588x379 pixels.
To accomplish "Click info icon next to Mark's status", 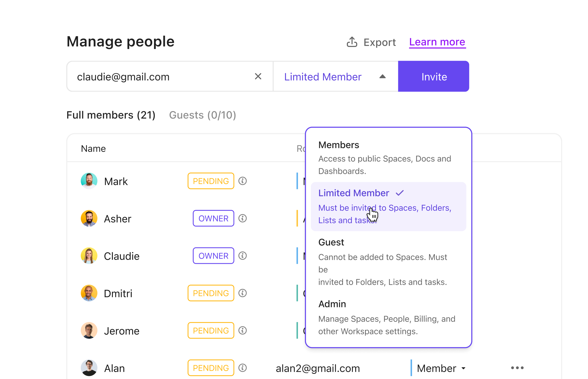I will click(243, 181).
